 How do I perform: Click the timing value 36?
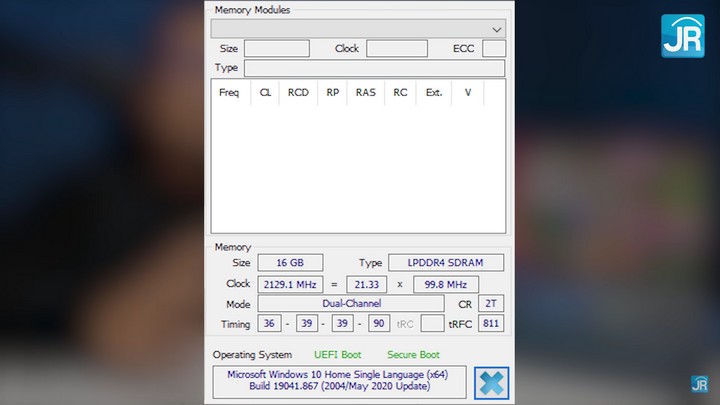click(269, 323)
